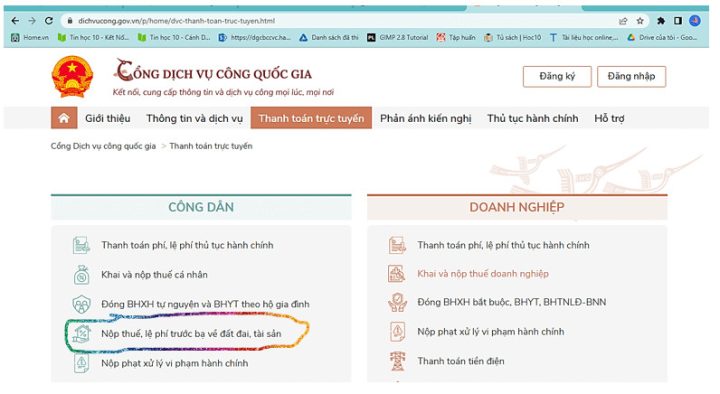Click icon for Nộp thuế, lệ phí trước bạ
Screen dimensions: 720x394
[81, 334]
